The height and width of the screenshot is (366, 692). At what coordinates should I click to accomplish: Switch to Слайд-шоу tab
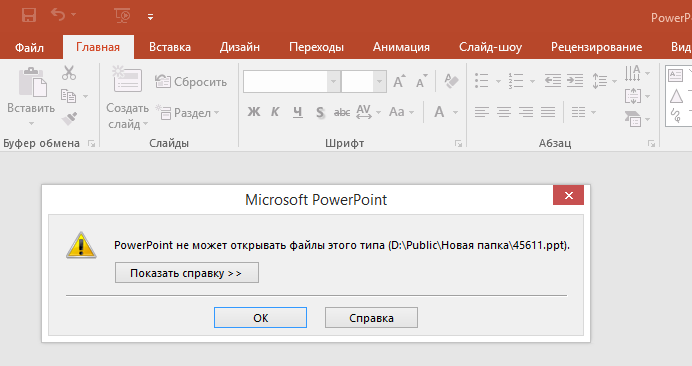tap(490, 47)
